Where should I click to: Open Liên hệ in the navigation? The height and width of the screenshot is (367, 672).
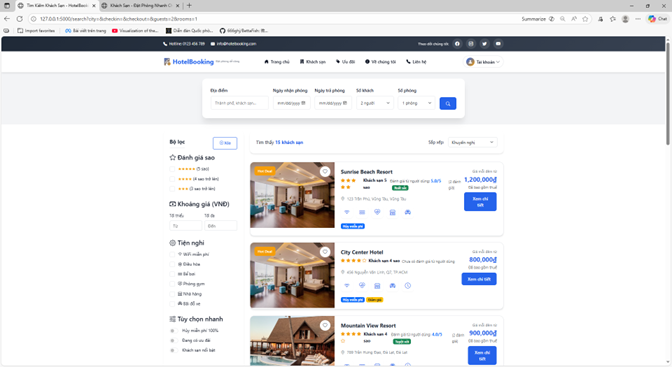pyautogui.click(x=416, y=62)
